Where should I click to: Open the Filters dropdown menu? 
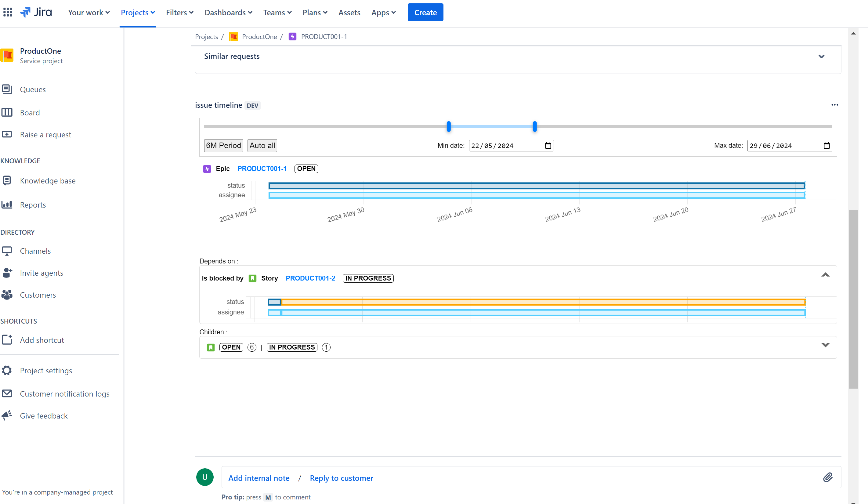(x=179, y=13)
